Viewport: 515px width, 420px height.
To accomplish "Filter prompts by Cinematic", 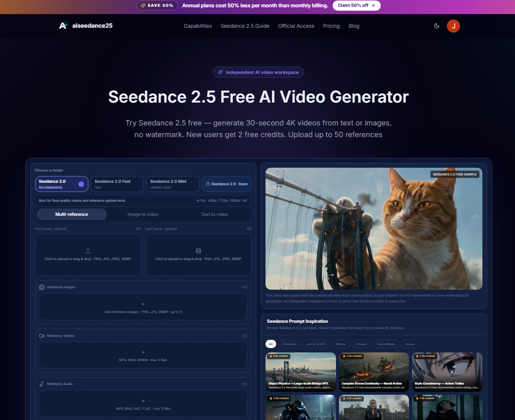I will (x=290, y=344).
